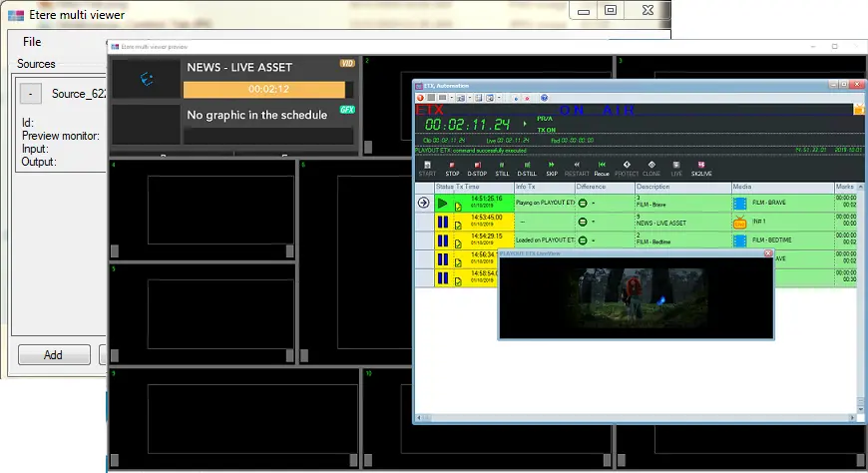Close the PLAYOUT ETX LiveView preview window
The width and height of the screenshot is (868, 473).
coord(767,253)
